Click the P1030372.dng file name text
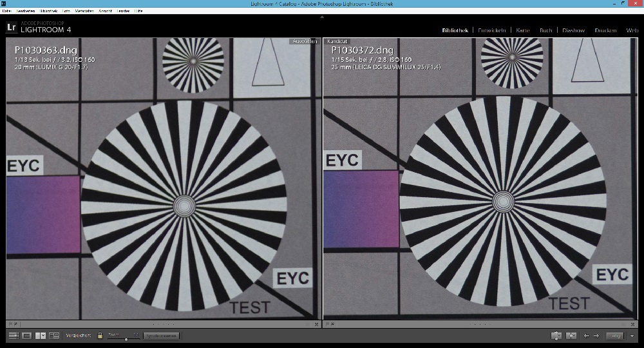The image size is (644, 348). [362, 50]
